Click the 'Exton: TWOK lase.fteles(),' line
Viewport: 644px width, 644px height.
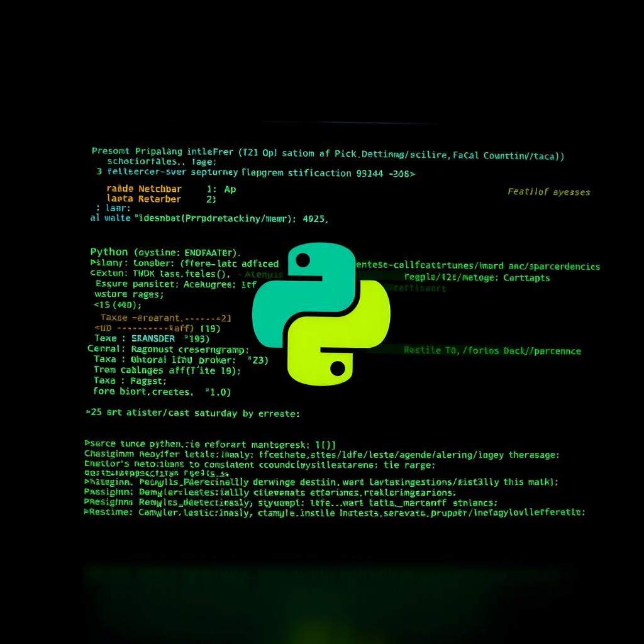pyautogui.click(x=160, y=274)
